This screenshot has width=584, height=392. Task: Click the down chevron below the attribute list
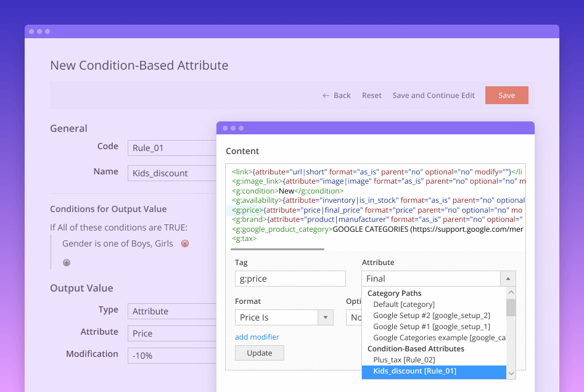(511, 374)
